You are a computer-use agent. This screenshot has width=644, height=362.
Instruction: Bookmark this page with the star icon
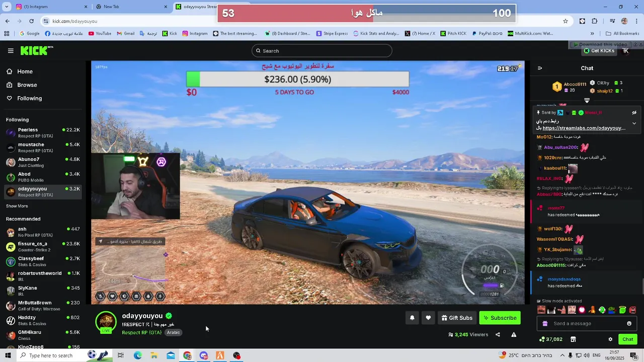coord(566,21)
